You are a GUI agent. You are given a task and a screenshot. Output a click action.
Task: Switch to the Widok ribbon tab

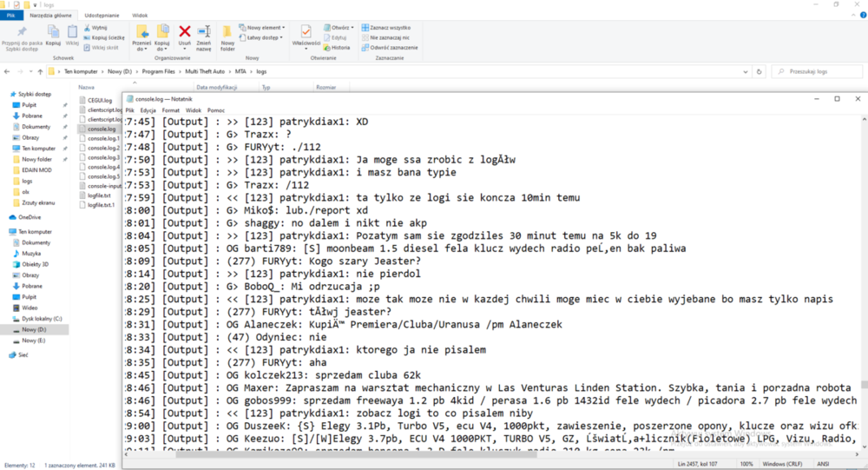point(140,16)
